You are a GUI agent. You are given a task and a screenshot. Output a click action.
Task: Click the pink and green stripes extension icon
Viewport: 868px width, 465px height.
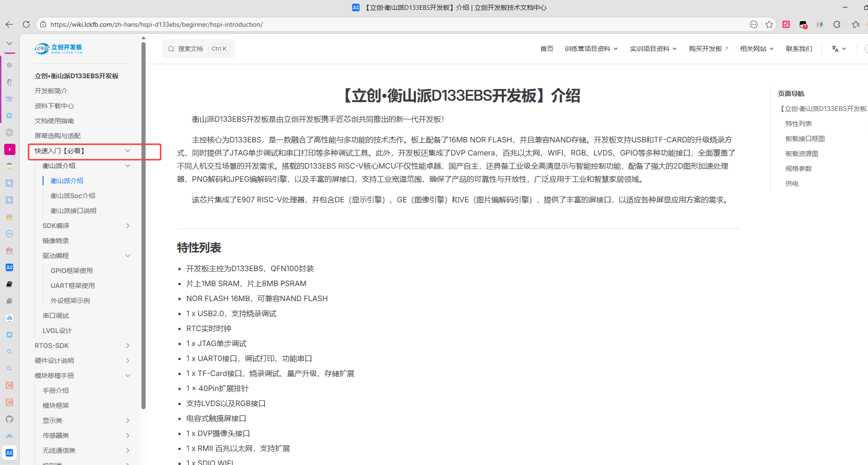(x=820, y=24)
